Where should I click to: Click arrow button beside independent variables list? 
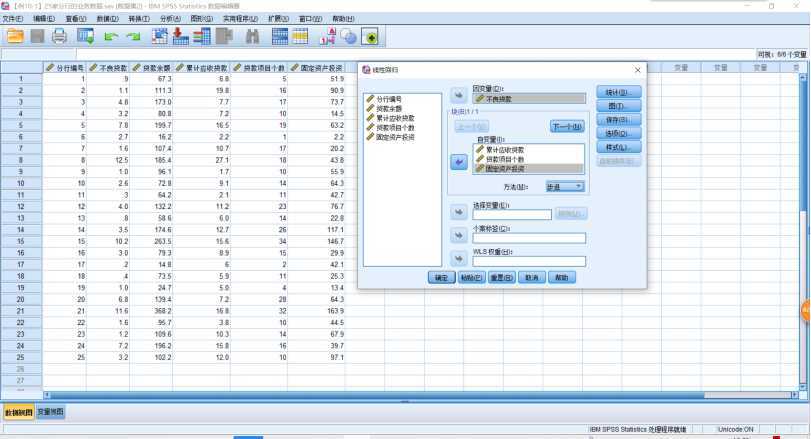[458, 162]
